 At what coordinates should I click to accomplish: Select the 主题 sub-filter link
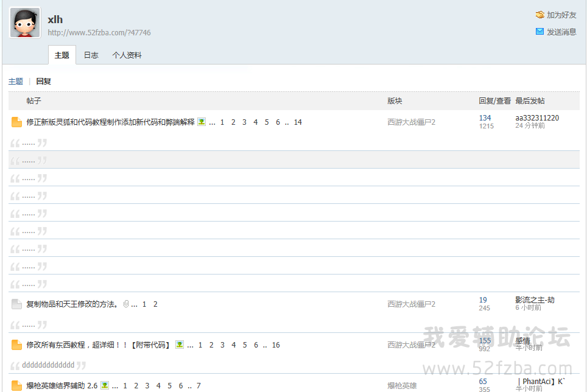(x=16, y=81)
